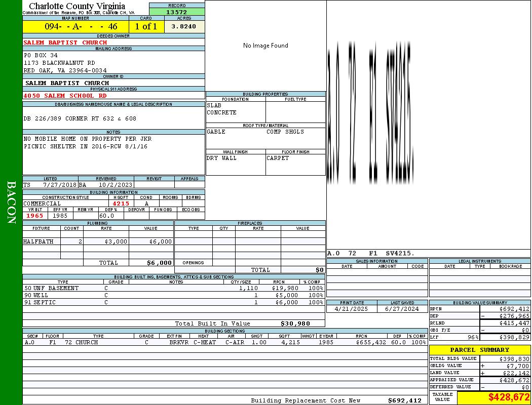Click the print date 4/21/2025
This screenshot has width=532, height=405.
(351, 309)
